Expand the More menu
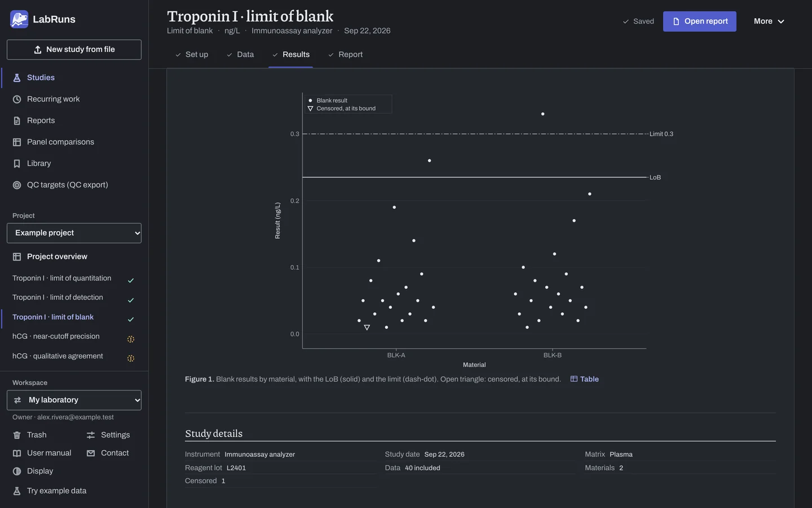This screenshot has width=812, height=508. (x=769, y=21)
